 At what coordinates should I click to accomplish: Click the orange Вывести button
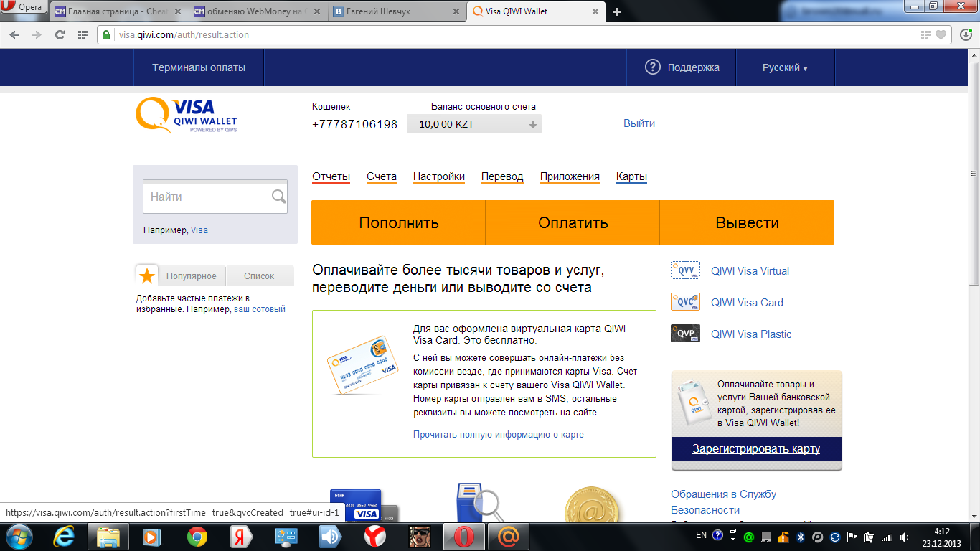pos(747,222)
